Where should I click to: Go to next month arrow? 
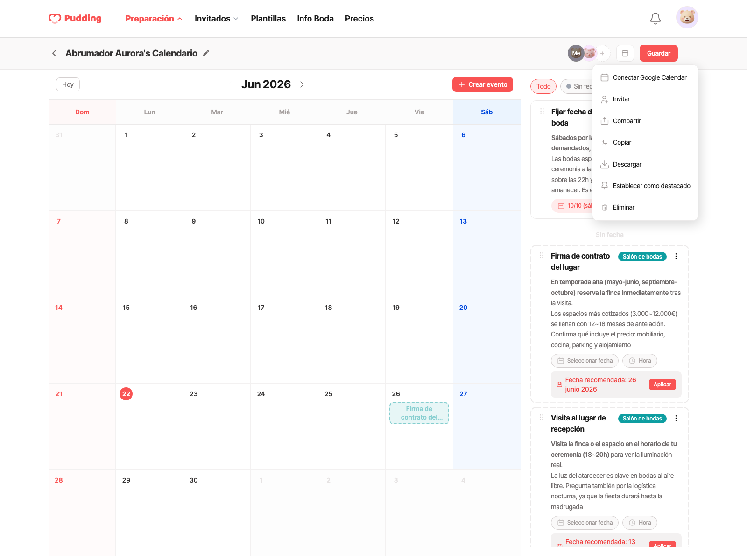302,84
